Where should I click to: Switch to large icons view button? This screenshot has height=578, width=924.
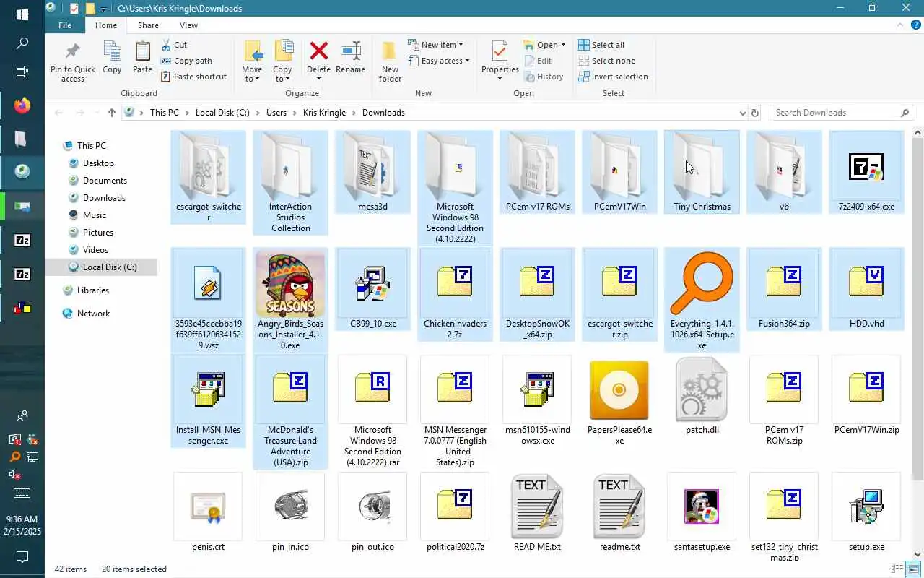[x=913, y=569]
